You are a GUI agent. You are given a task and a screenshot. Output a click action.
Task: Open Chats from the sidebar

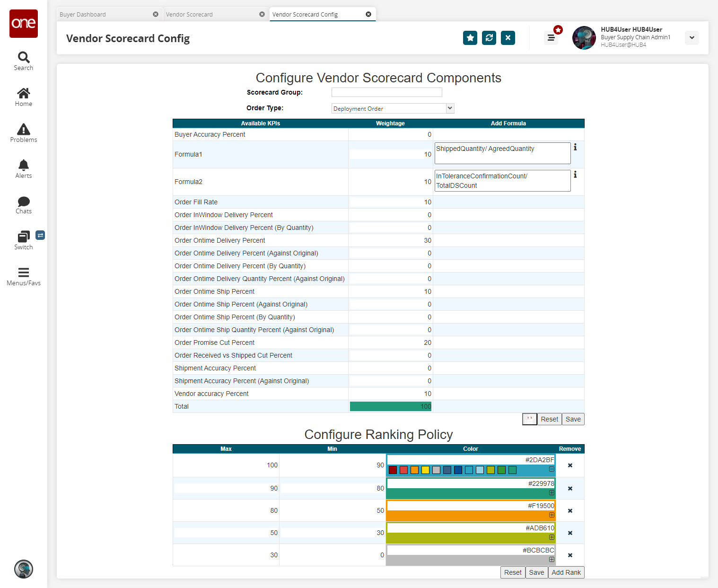tap(24, 205)
